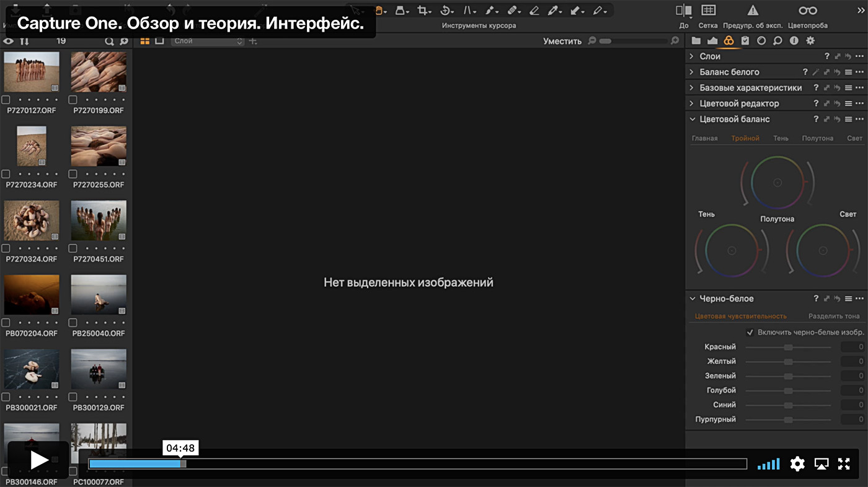
Task: Check the box under P7270255.ORF
Action: (73, 174)
